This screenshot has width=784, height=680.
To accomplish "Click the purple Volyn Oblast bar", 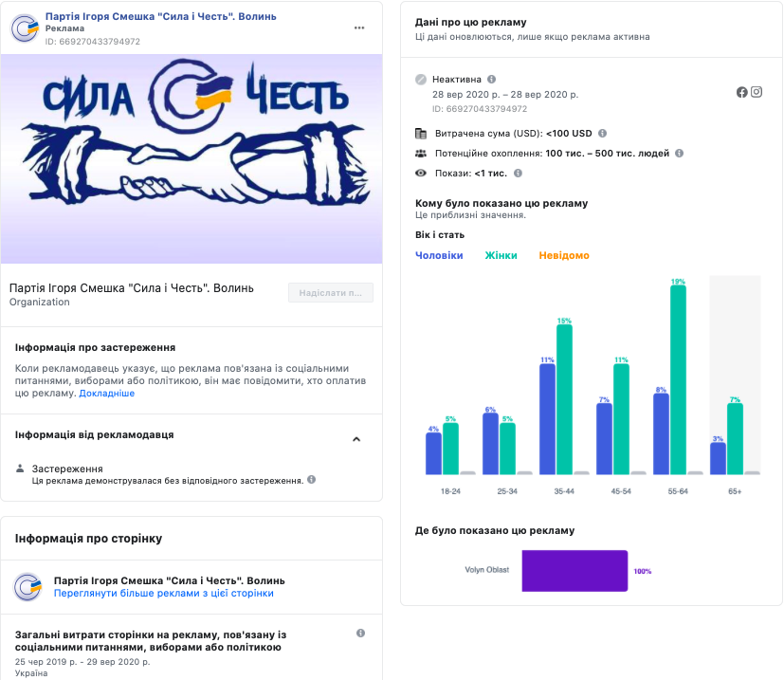I will click(x=574, y=571).
